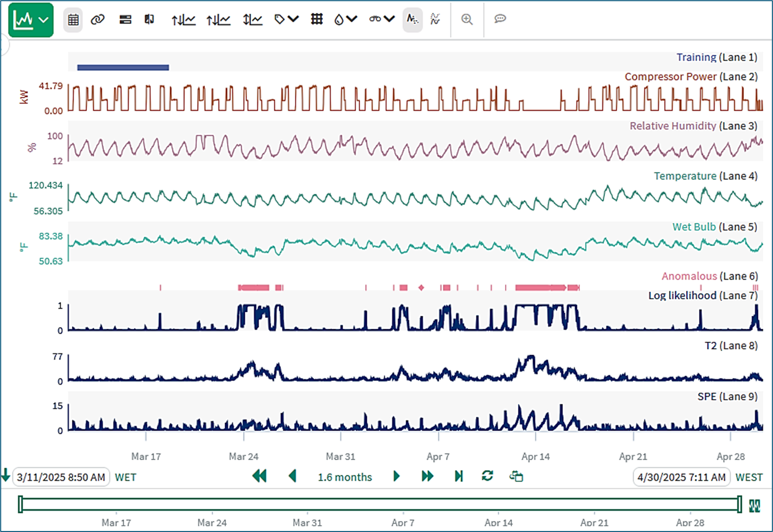This screenshot has height=532, width=773.
Task: Click the start date field 3/11/2025 8:50 AM
Action: [61, 477]
